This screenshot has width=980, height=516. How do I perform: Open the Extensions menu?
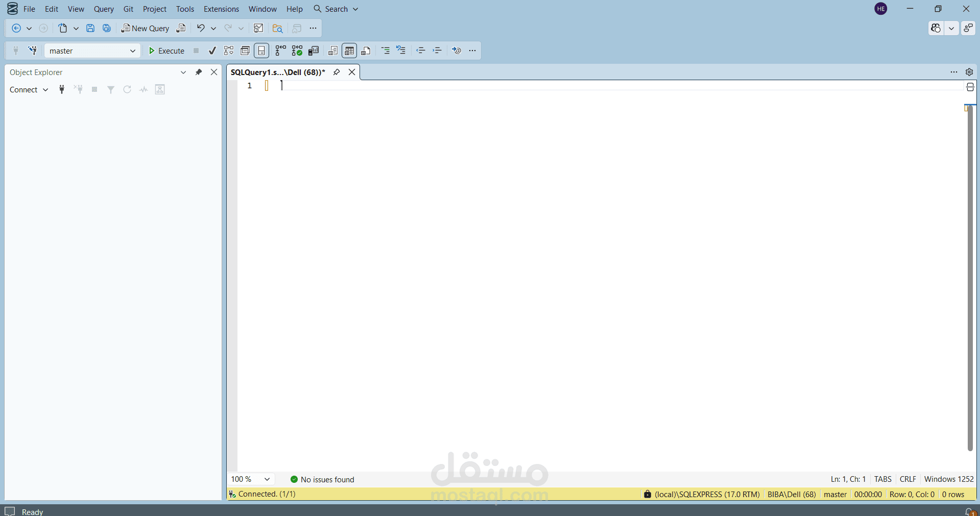click(x=221, y=9)
